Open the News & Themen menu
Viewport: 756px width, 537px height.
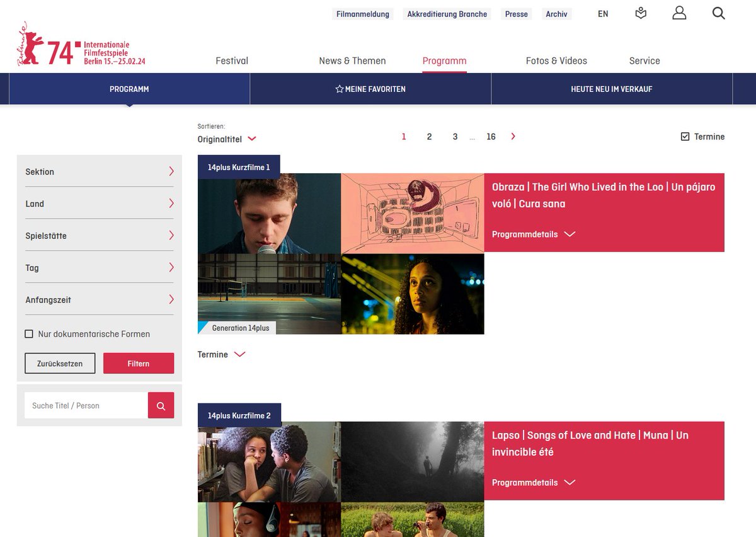[x=352, y=61]
